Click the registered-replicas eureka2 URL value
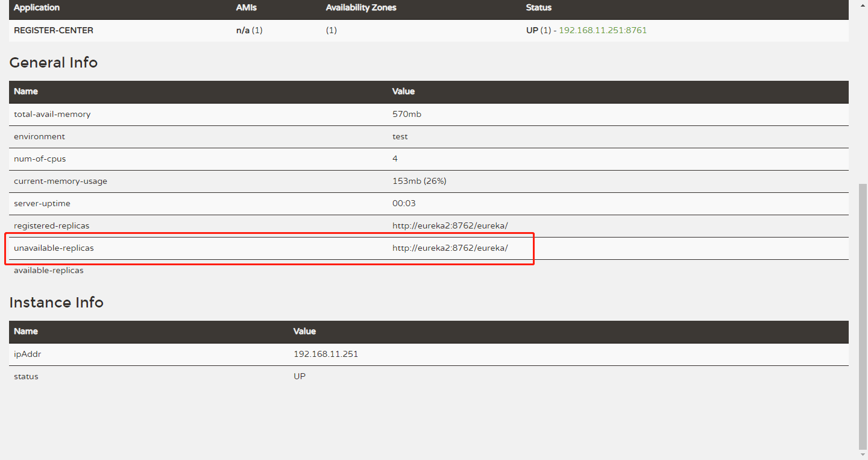 [450, 225]
